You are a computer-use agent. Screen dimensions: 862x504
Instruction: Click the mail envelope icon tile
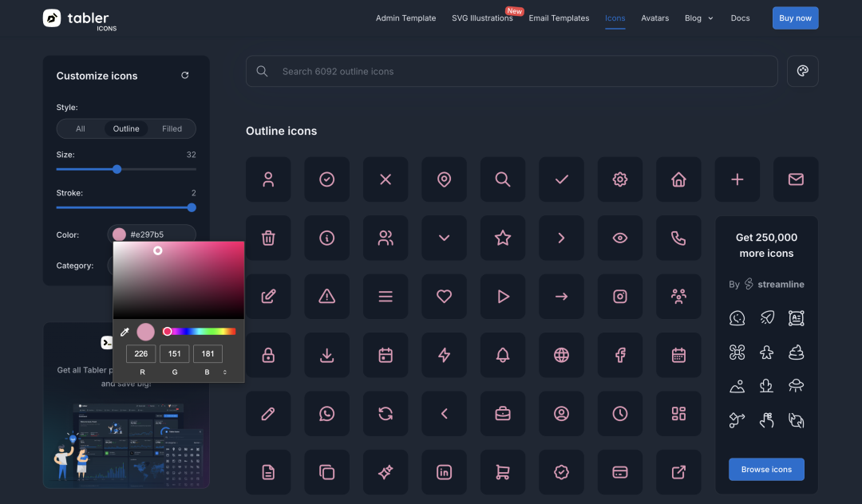[796, 179]
